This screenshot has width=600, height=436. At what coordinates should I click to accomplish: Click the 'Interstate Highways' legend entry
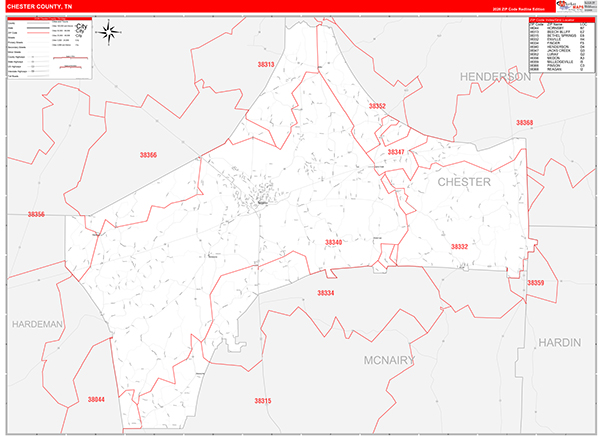(x=18, y=71)
